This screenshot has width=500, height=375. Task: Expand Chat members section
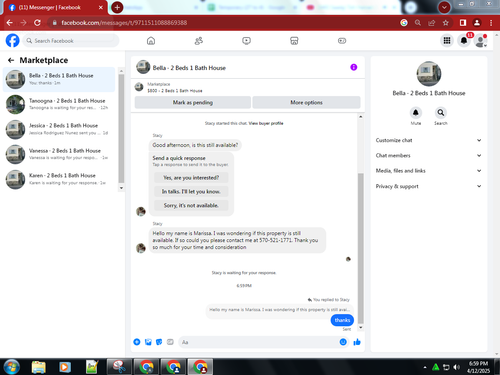[x=429, y=156]
